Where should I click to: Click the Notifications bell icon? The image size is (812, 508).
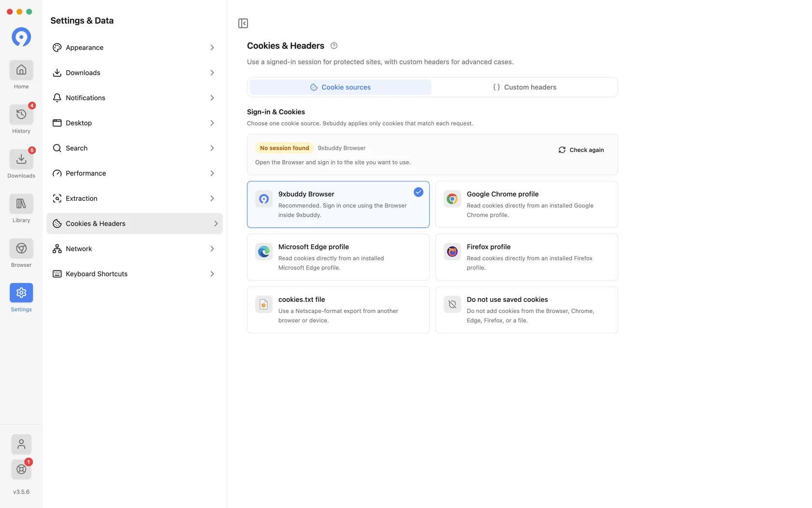tap(57, 98)
